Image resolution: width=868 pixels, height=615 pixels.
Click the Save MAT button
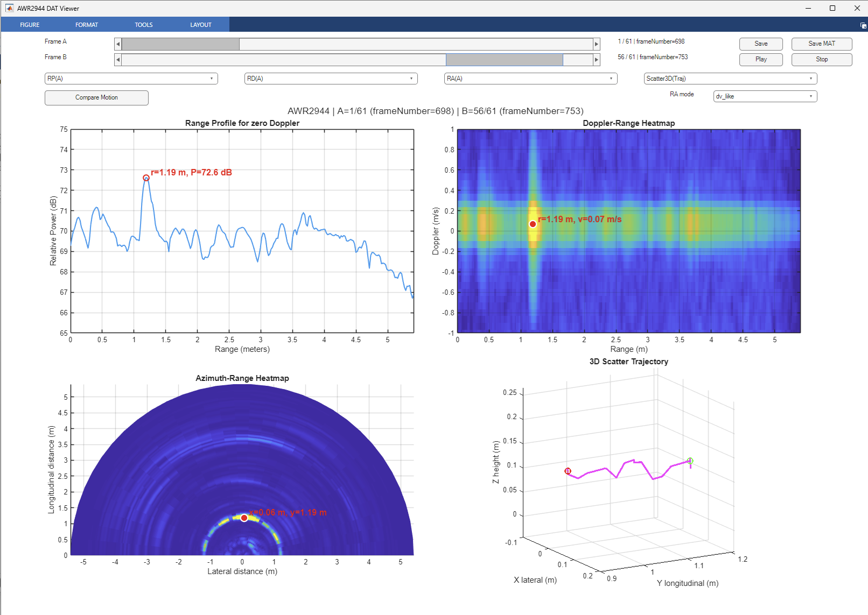tap(822, 44)
